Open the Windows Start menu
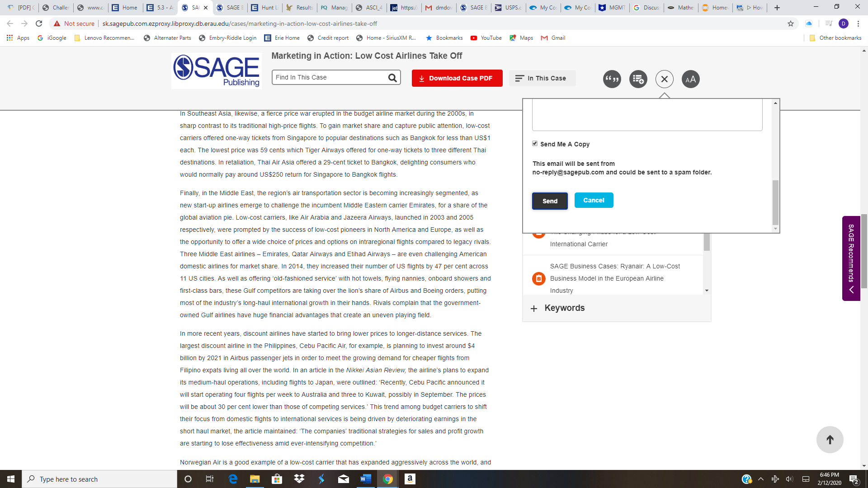 click(11, 479)
